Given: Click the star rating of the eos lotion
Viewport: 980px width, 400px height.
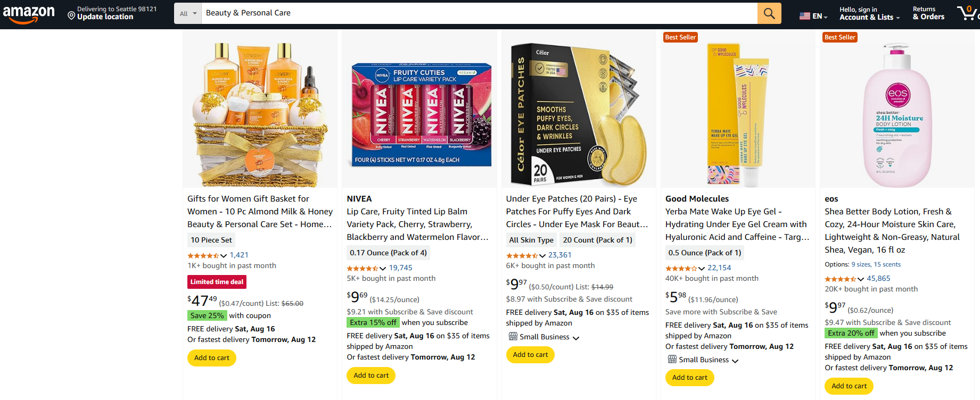Looking at the screenshot, I should (841, 279).
